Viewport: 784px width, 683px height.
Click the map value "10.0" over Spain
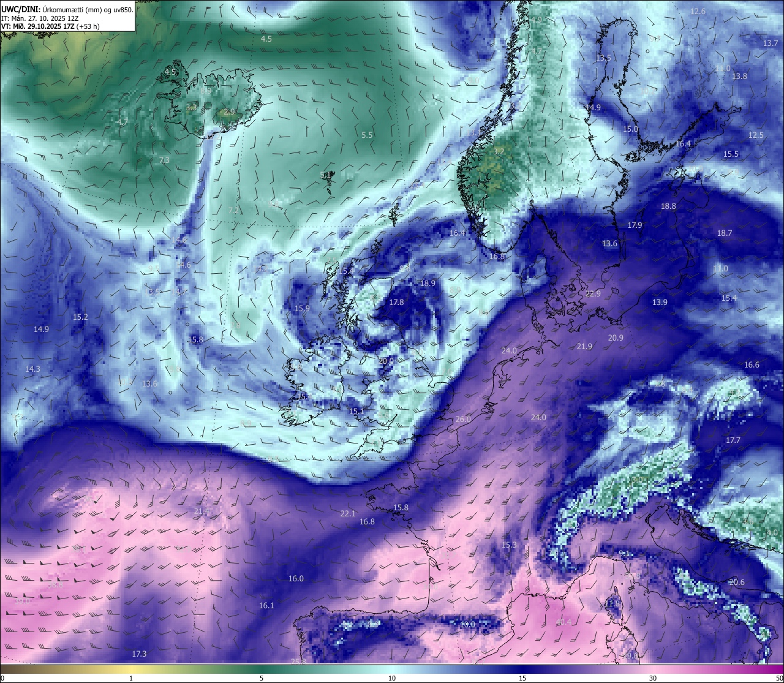coord(467,624)
